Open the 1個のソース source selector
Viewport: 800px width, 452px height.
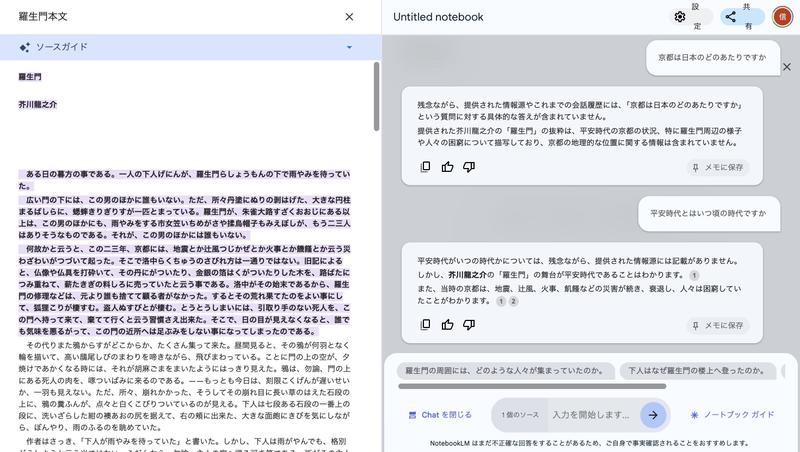[x=520, y=415]
